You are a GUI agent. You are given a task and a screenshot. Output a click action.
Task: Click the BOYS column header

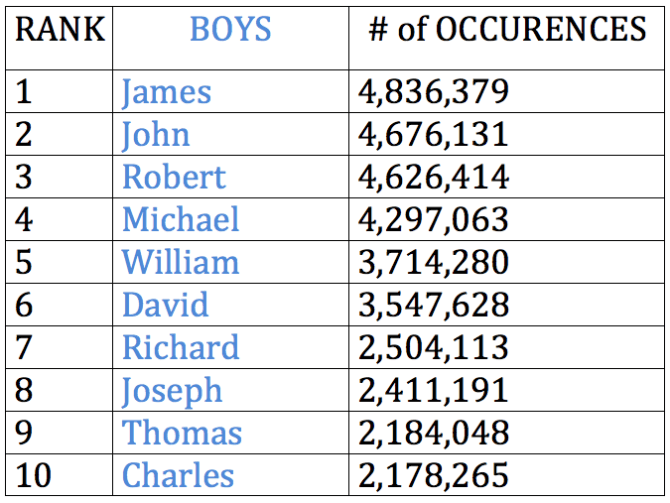point(230,29)
